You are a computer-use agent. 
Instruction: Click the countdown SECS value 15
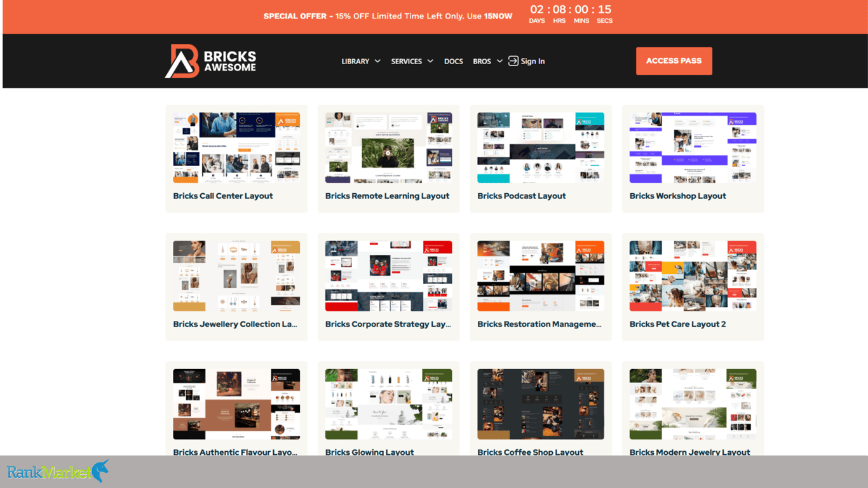click(604, 10)
